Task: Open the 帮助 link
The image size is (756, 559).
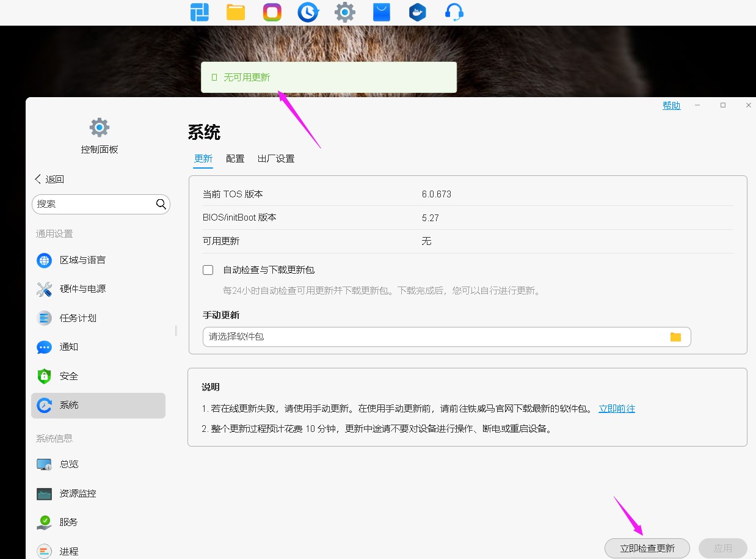Action: 672,106
